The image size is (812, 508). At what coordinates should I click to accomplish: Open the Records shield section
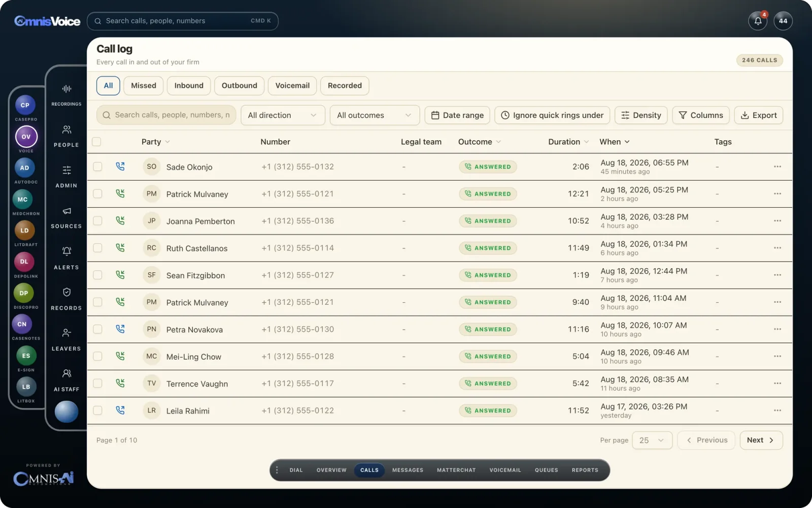(66, 299)
